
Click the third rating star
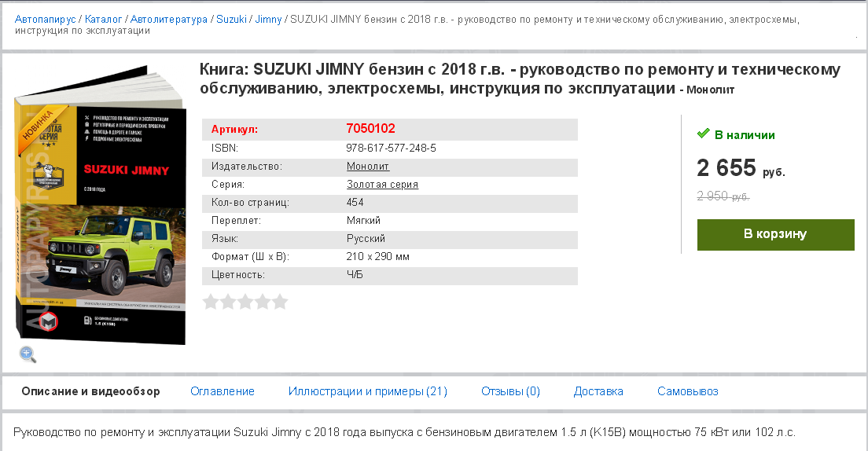245,302
